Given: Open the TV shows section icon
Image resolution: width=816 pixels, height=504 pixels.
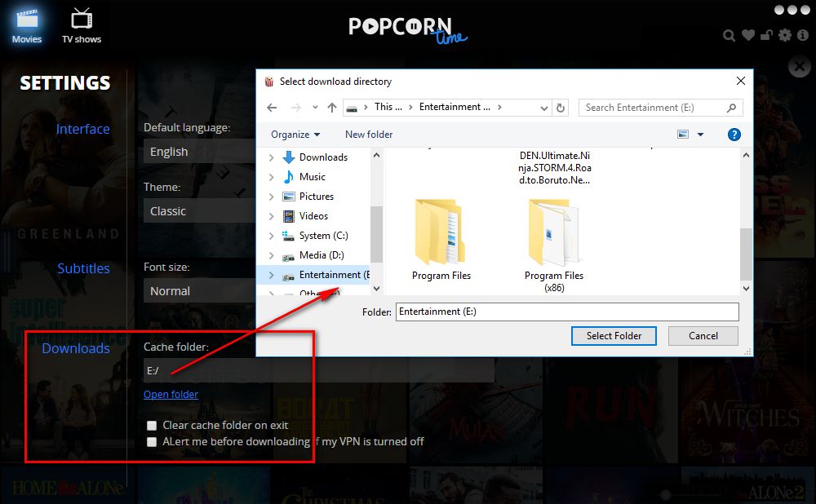Looking at the screenshot, I should tap(82, 26).
